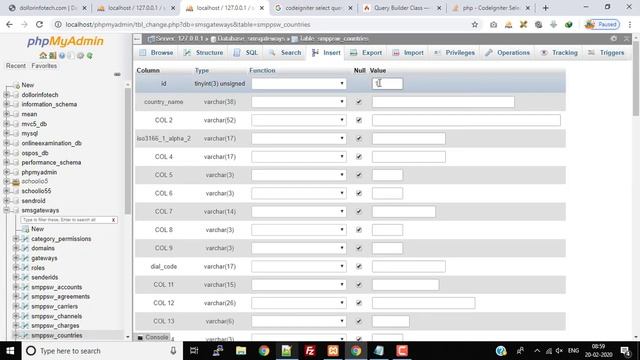Toggle Null checkbox for COL 7
This screenshot has width=640, height=360.
pyautogui.click(x=359, y=211)
